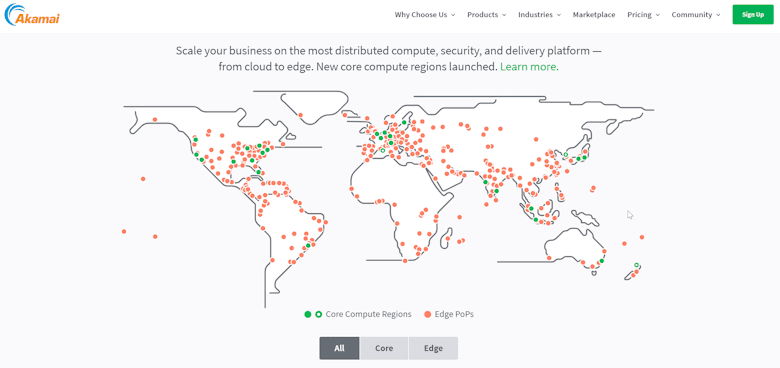The width and height of the screenshot is (780, 368).
Task: Go to Marketplace page
Action: click(x=594, y=14)
